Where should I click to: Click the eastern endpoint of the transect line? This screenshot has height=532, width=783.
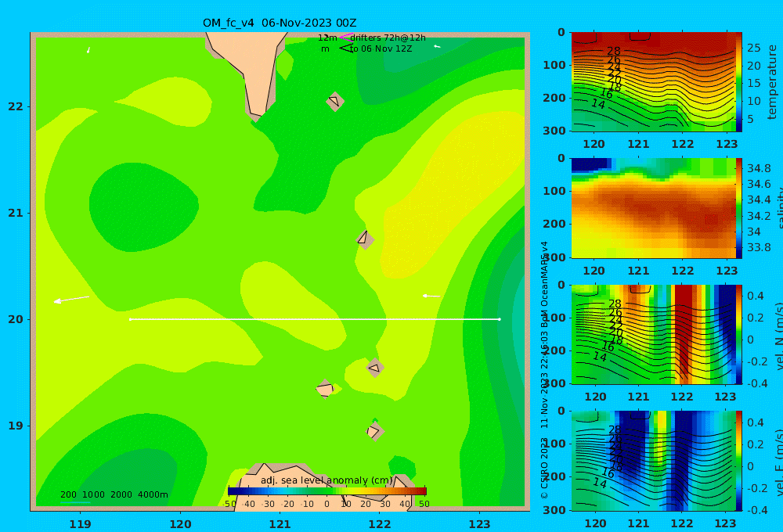tap(500, 319)
